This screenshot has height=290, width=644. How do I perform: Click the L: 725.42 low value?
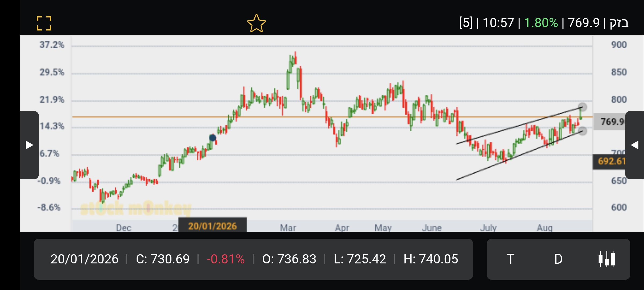click(x=360, y=259)
